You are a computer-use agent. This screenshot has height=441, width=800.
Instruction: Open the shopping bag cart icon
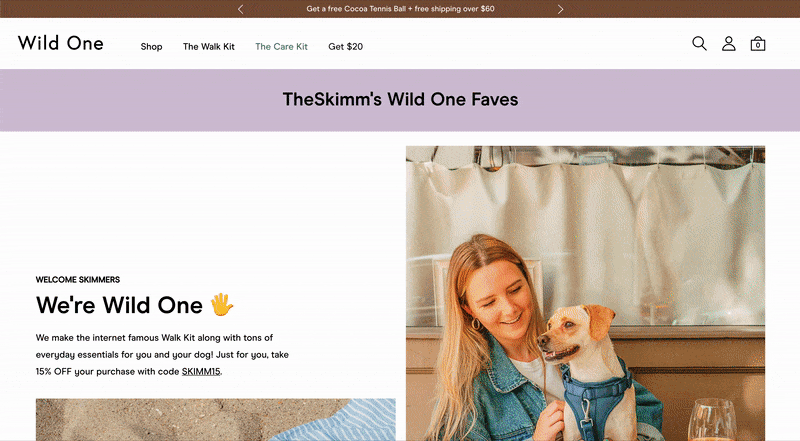point(758,44)
